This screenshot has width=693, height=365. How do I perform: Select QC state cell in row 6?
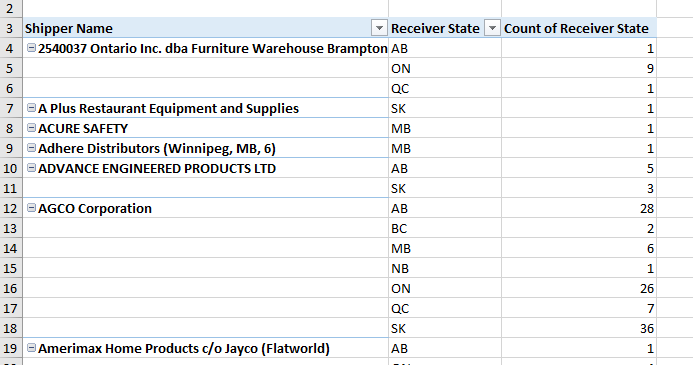pos(445,88)
